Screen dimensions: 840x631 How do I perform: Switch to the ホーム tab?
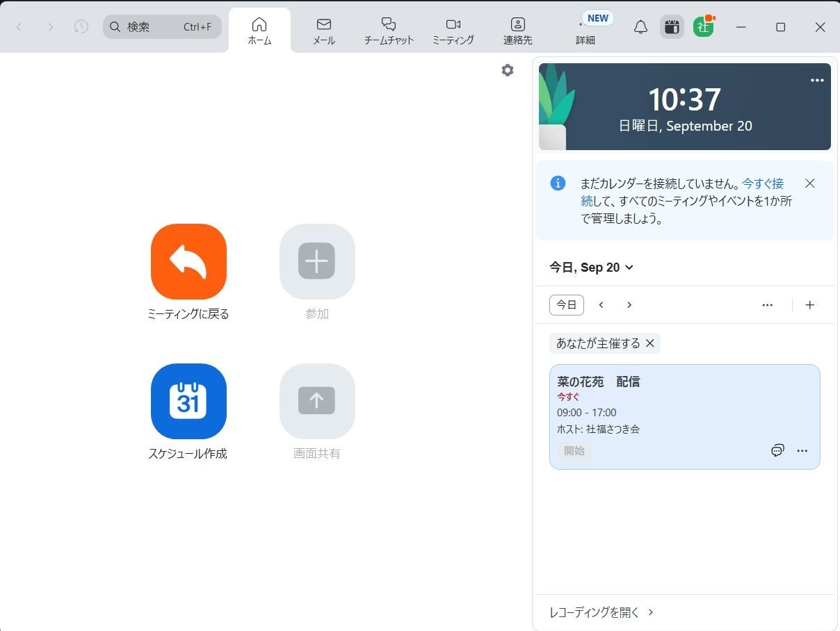[x=259, y=31]
